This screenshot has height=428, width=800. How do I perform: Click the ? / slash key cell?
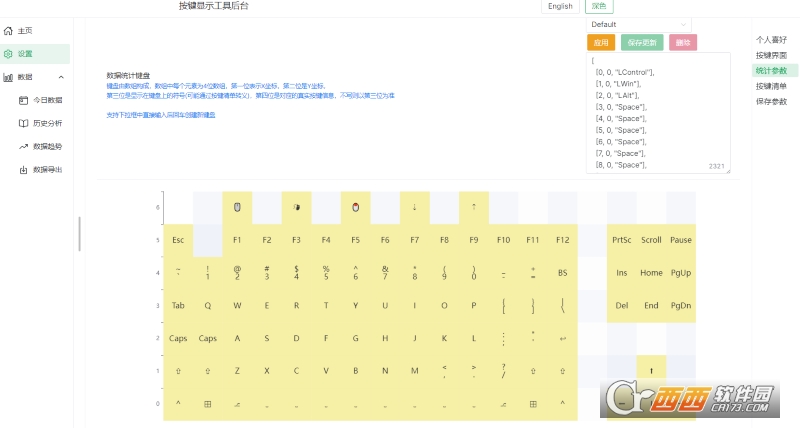tap(504, 371)
